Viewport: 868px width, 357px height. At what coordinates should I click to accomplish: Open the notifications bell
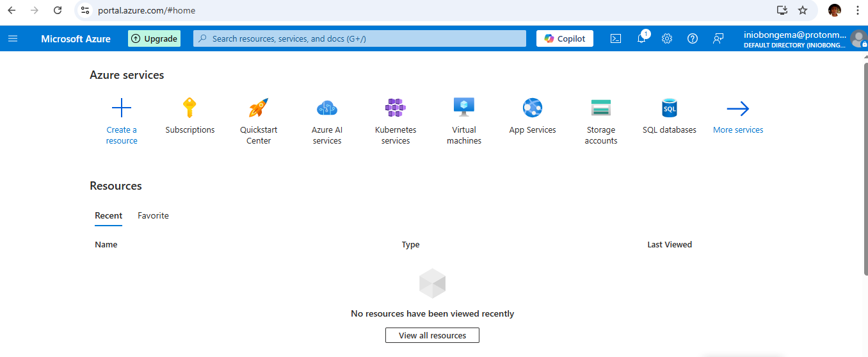(641, 38)
